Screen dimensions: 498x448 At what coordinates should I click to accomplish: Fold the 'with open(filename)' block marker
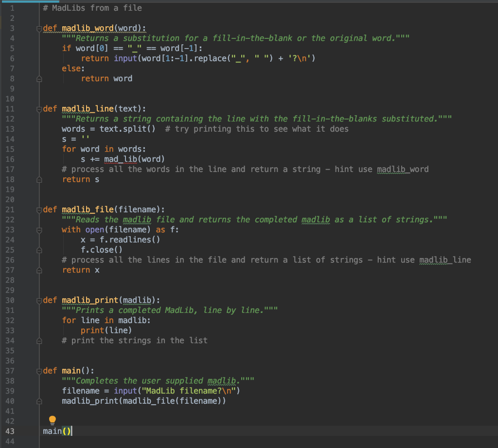(39, 230)
